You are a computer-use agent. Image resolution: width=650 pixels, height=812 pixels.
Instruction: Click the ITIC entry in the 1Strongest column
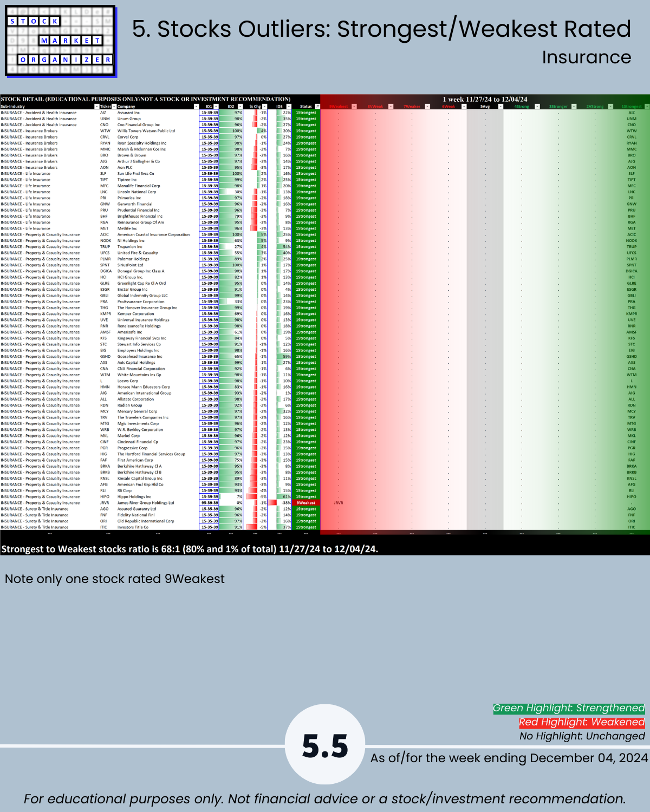(x=632, y=527)
